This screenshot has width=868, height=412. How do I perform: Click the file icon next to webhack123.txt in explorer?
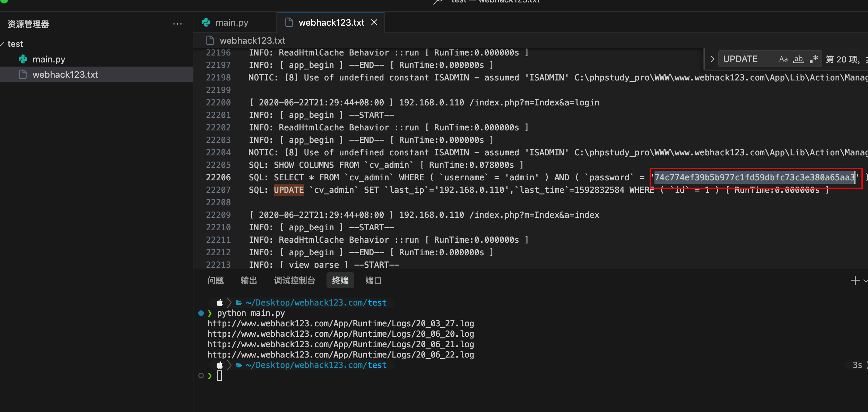click(x=23, y=75)
